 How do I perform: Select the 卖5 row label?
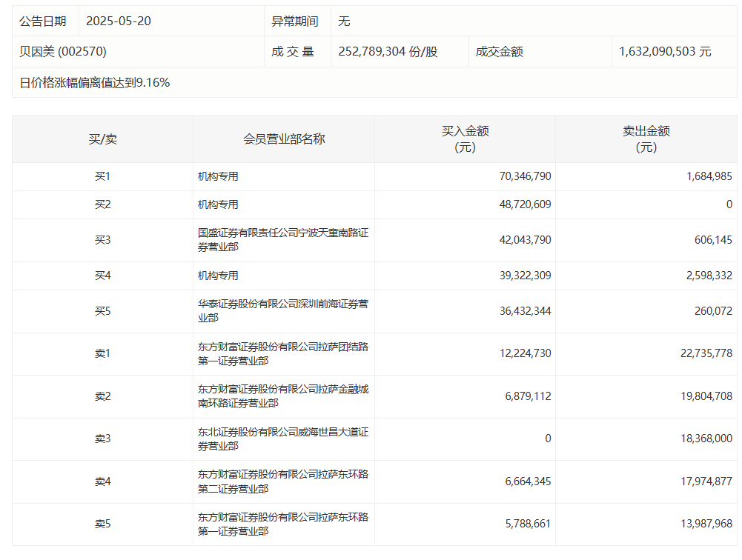[103, 524]
